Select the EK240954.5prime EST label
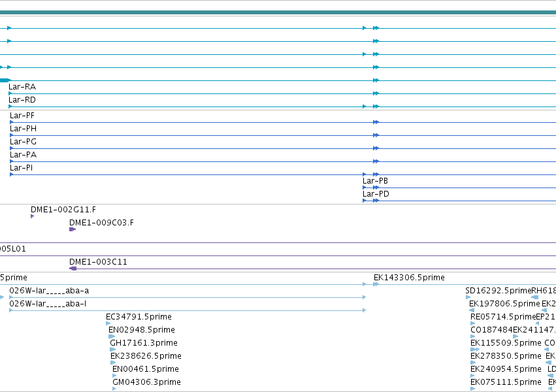Image resolution: width=556 pixels, height=392 pixels. (x=506, y=369)
